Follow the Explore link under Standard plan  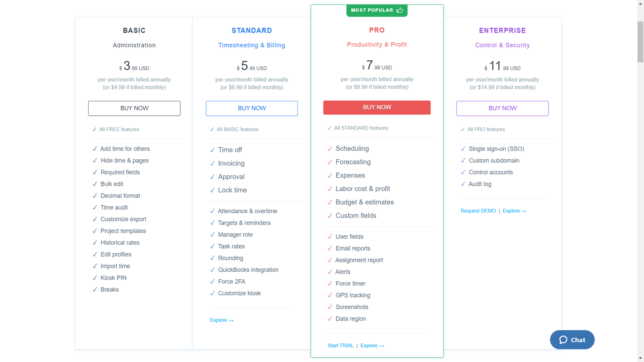(x=221, y=320)
